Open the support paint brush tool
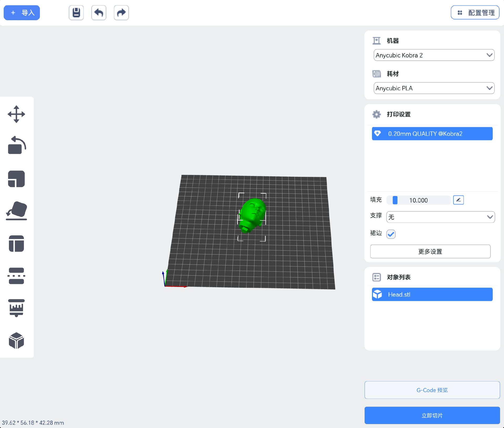Image resolution: width=504 pixels, height=428 pixels. [x=17, y=308]
